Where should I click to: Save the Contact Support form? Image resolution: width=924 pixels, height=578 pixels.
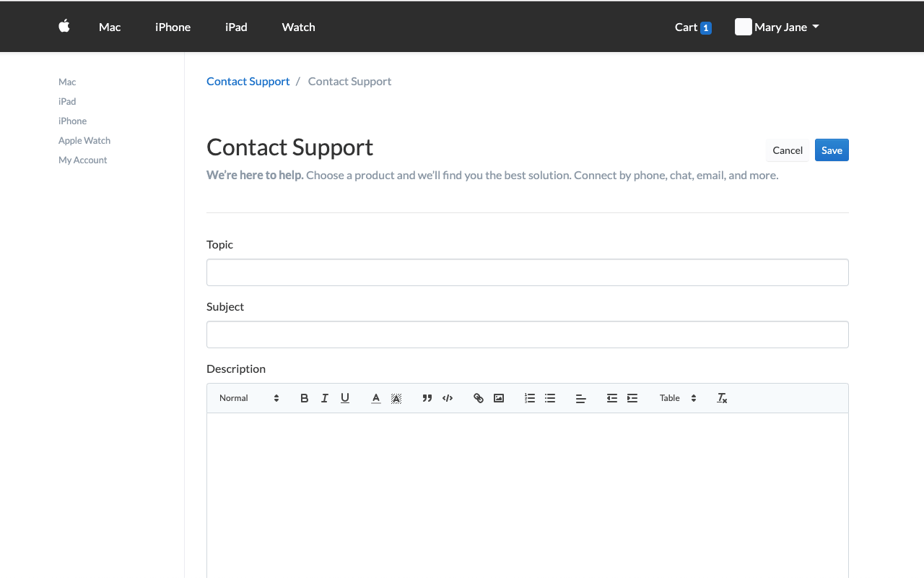(832, 150)
